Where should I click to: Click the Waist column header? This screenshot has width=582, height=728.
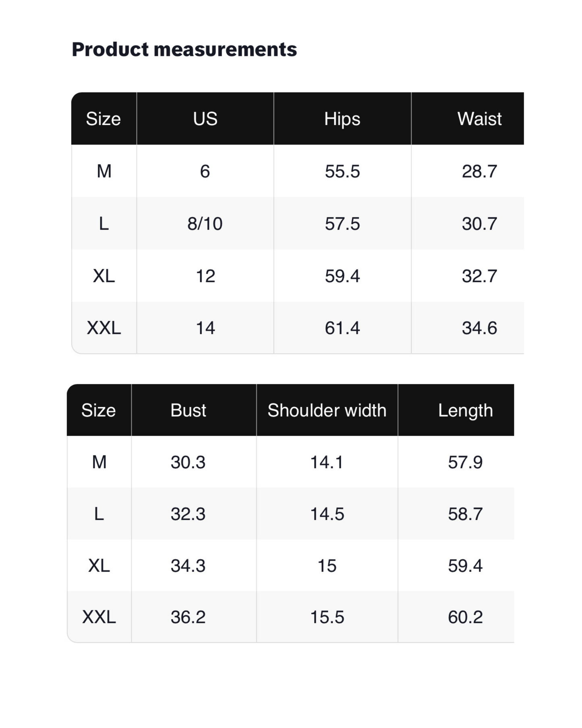(479, 119)
